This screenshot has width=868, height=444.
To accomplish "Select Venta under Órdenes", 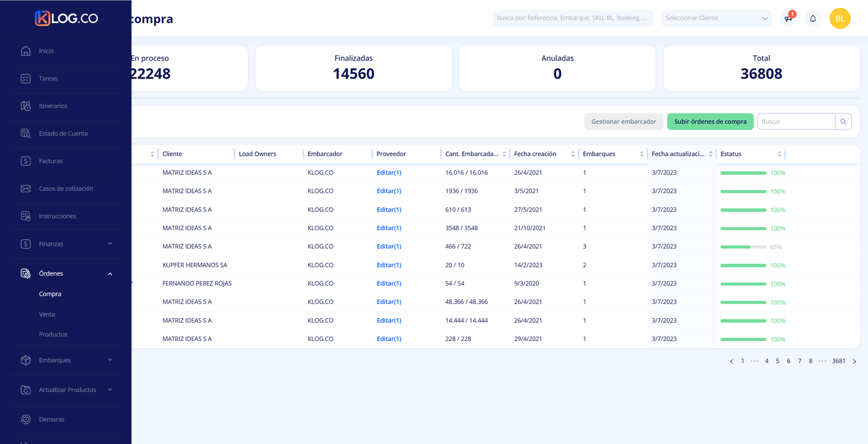I will (47, 314).
